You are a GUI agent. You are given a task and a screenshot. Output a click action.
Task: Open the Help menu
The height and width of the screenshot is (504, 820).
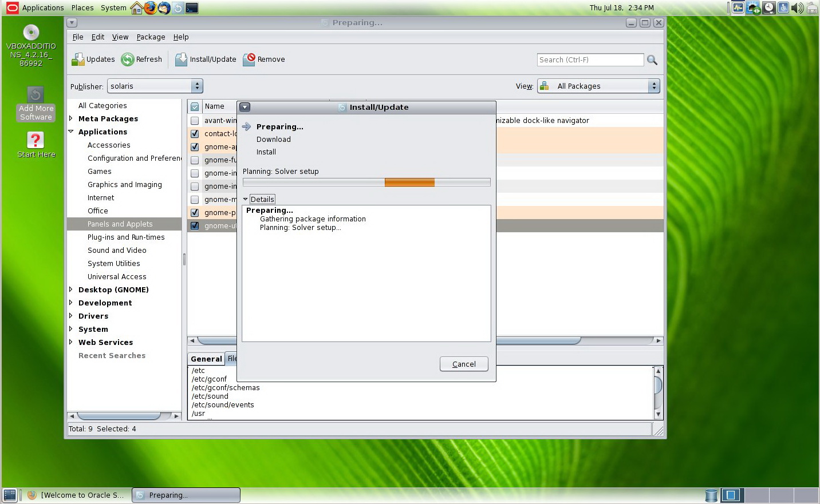tap(181, 37)
